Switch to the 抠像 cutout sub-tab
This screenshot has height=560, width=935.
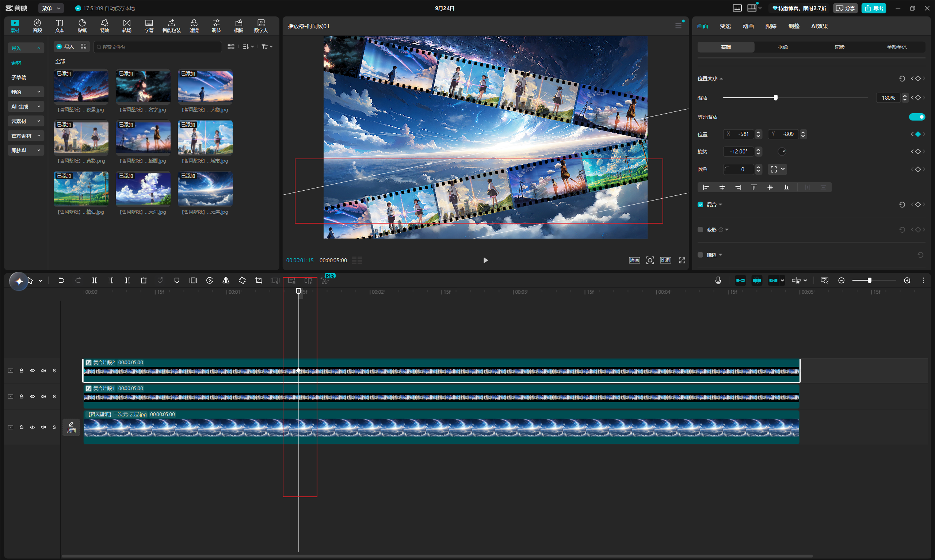[783, 47]
